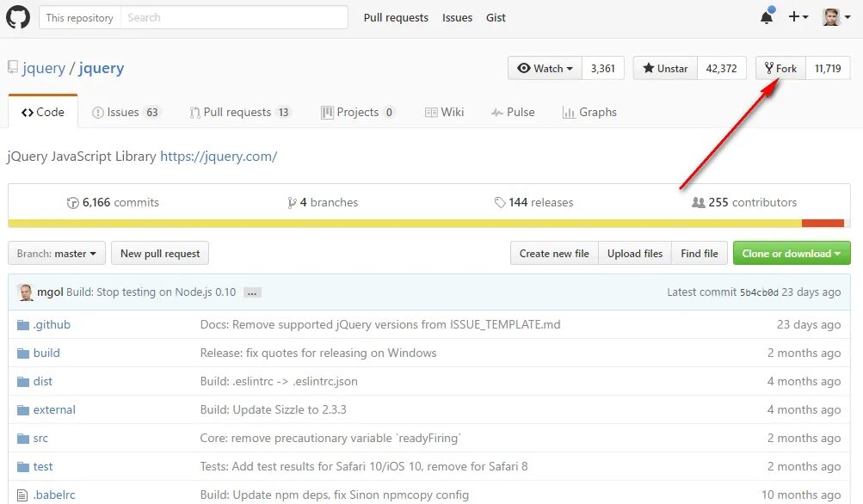Open the .github folder

52,324
